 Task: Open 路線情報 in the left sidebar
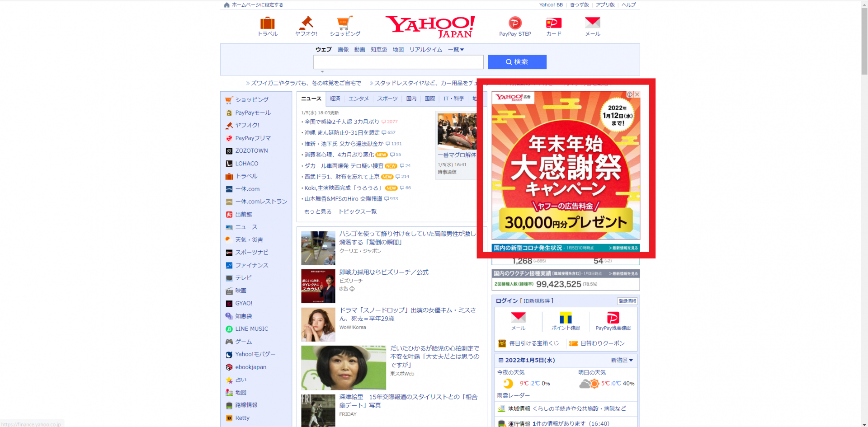246,405
